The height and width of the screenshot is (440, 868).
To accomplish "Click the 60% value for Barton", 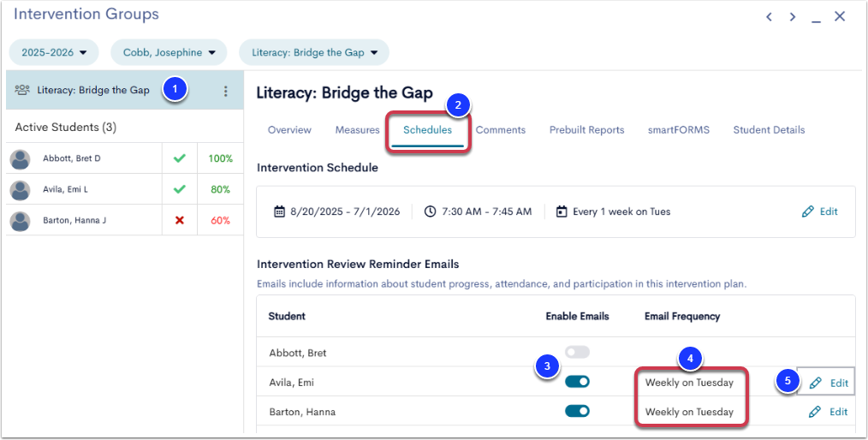I will pos(220,221).
